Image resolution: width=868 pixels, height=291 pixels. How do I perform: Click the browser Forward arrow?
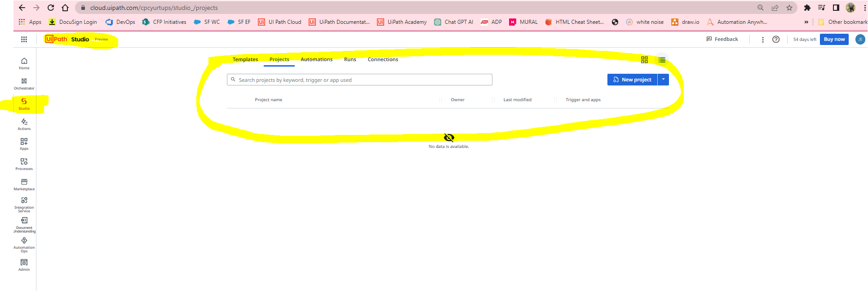point(36,8)
